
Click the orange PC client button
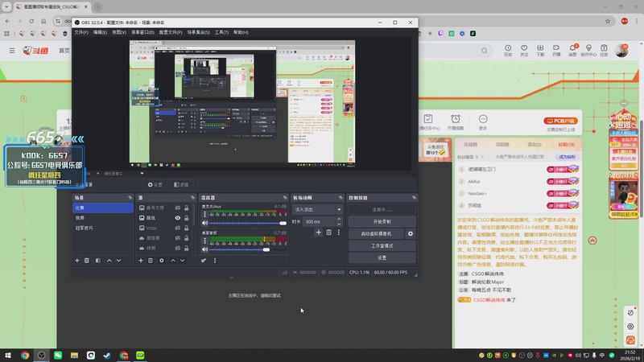(560, 121)
